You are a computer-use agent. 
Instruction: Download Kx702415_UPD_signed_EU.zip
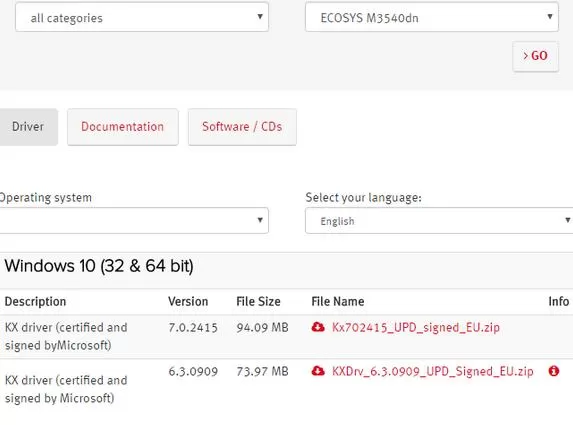[x=415, y=327]
